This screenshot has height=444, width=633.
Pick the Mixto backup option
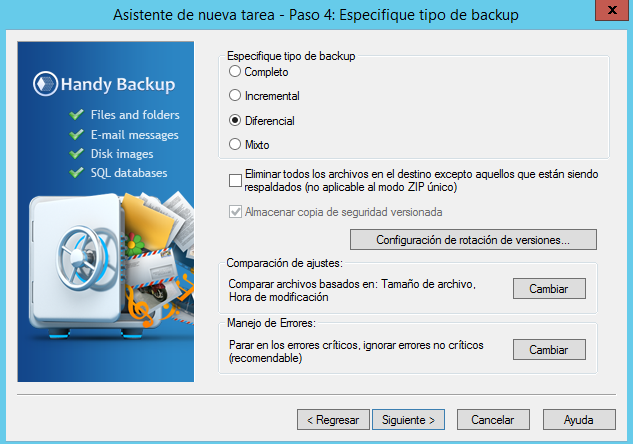point(235,144)
